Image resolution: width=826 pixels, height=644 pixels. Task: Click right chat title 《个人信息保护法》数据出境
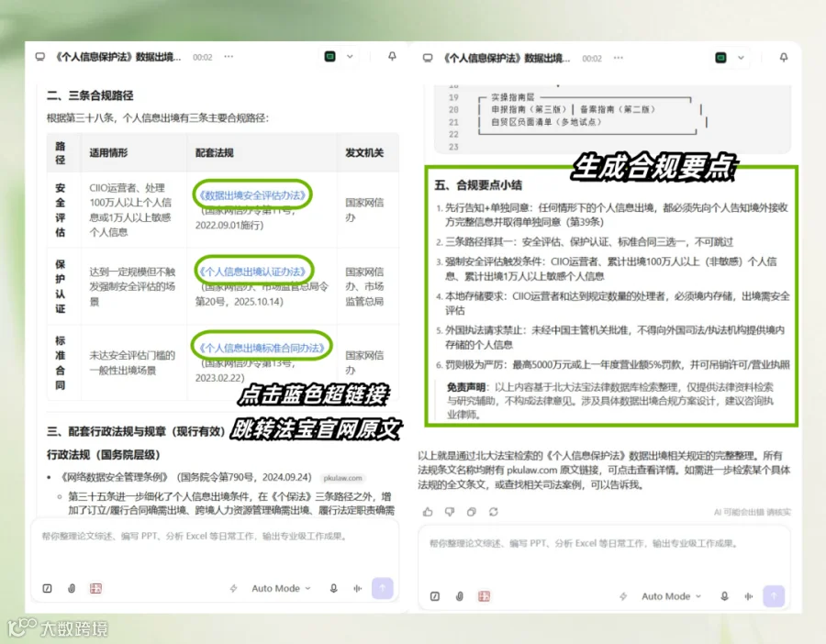(x=507, y=58)
